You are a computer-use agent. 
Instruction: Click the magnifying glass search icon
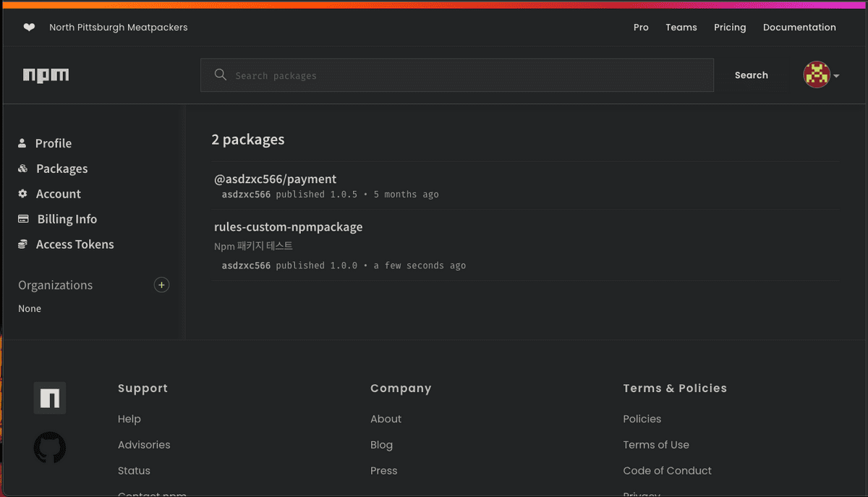click(221, 75)
